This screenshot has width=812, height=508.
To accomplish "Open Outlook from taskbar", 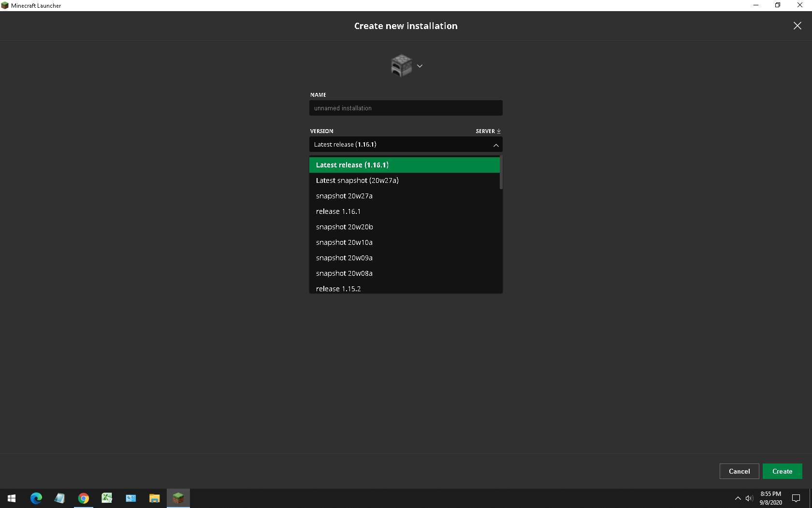I will (130, 498).
